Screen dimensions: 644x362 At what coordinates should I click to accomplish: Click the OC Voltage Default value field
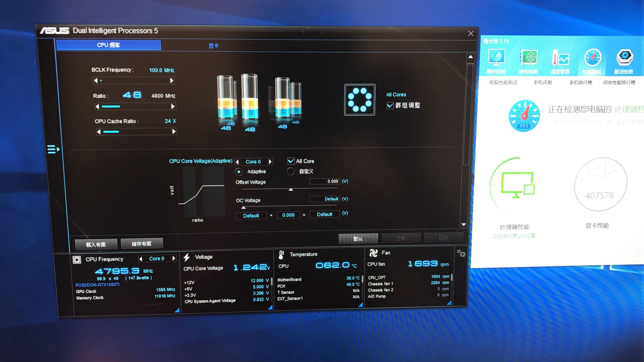[x=325, y=199]
